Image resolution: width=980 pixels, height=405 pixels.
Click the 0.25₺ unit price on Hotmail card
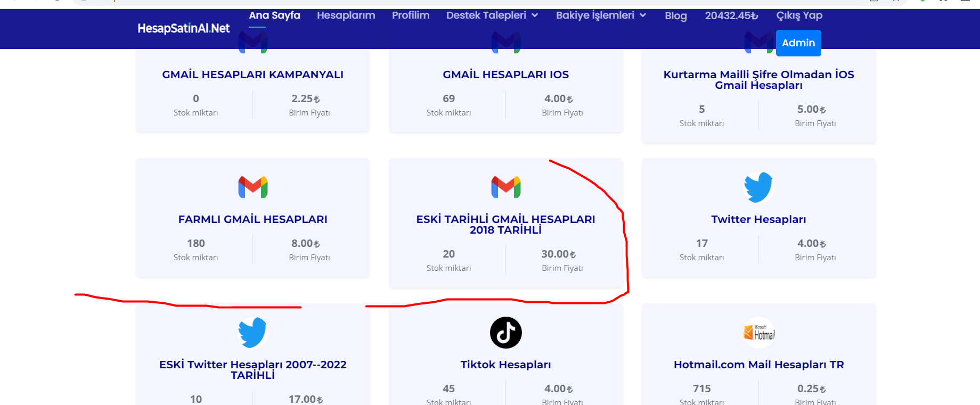812,389
